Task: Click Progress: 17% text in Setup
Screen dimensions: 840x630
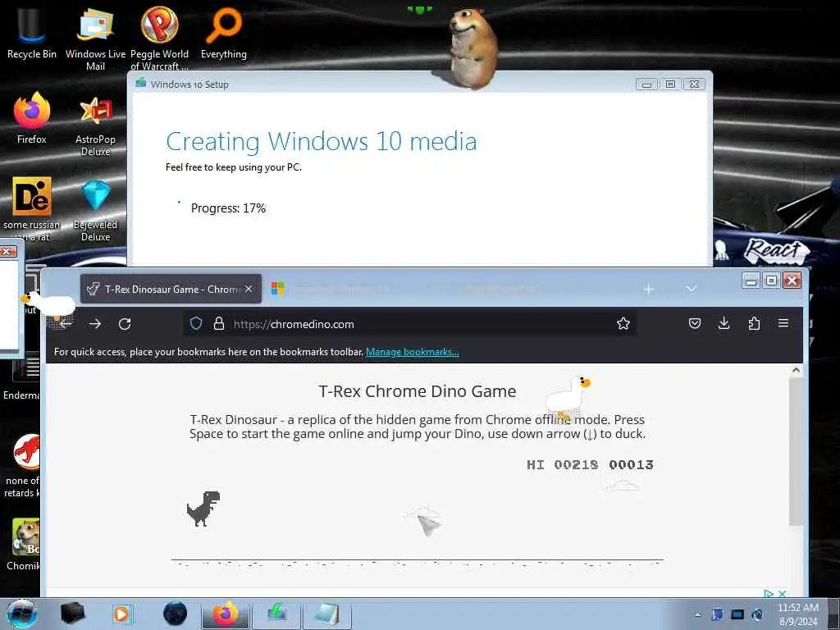Action: point(228,208)
